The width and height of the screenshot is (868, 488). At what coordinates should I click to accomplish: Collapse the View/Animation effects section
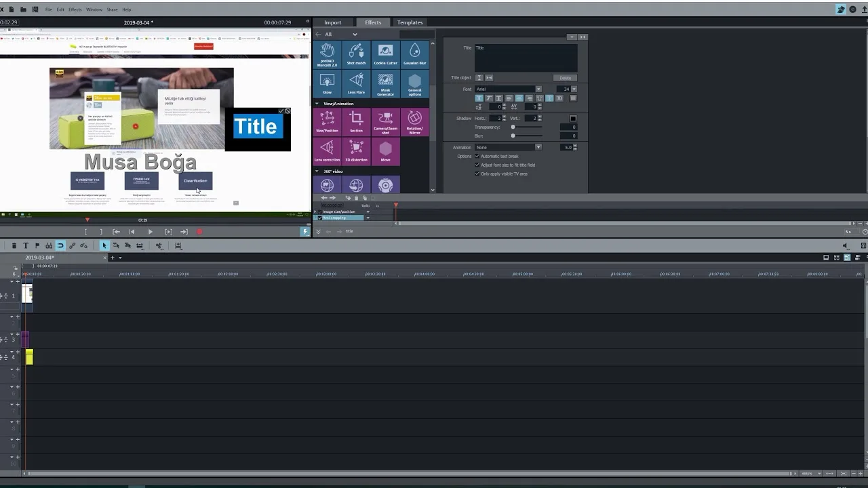click(317, 104)
